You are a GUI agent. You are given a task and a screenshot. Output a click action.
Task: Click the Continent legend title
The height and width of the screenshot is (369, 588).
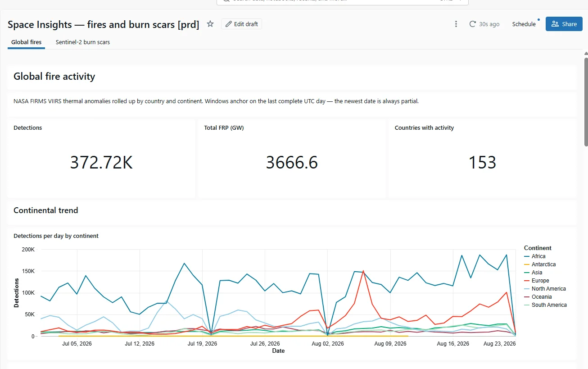pos(538,248)
